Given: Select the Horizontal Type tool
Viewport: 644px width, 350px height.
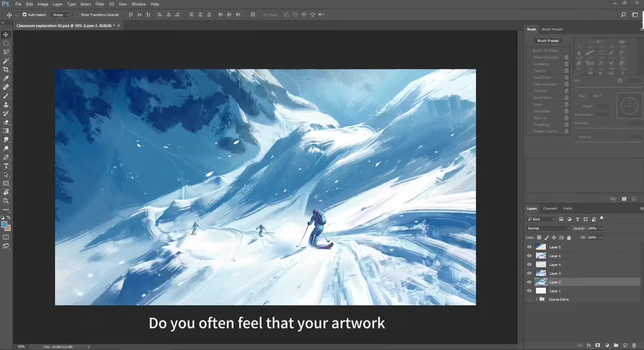Looking at the screenshot, I should click(x=6, y=166).
